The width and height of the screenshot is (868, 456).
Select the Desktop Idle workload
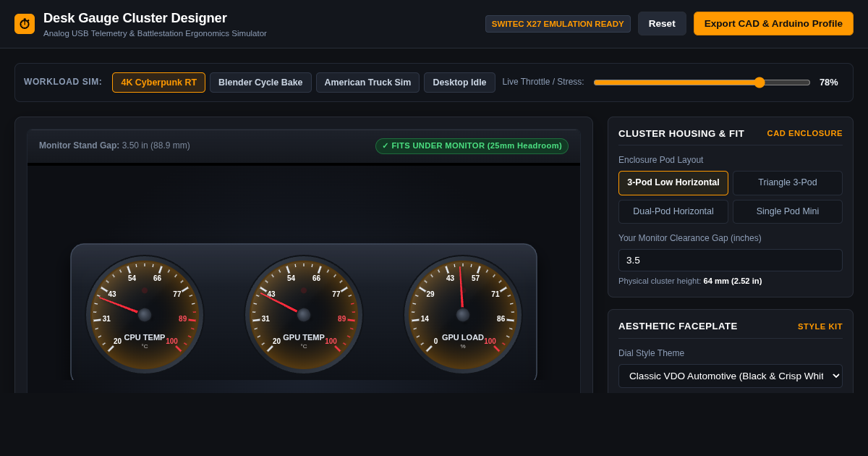(459, 83)
